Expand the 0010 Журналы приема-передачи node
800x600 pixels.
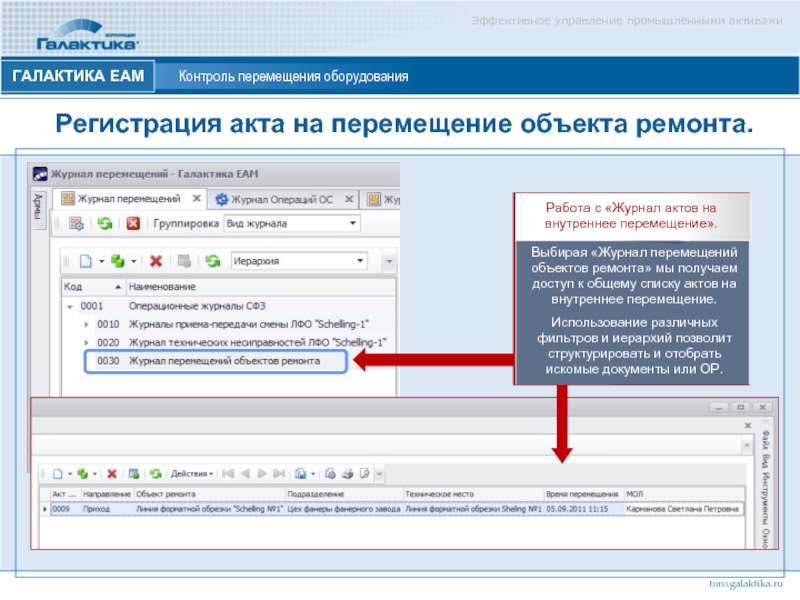86,324
